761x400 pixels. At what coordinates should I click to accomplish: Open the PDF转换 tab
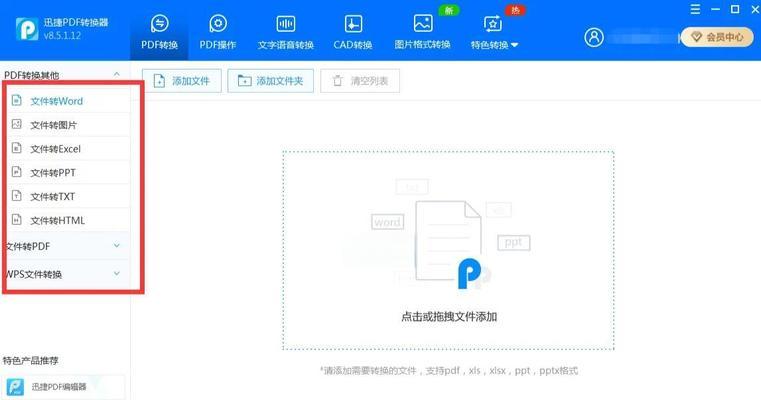[x=159, y=31]
